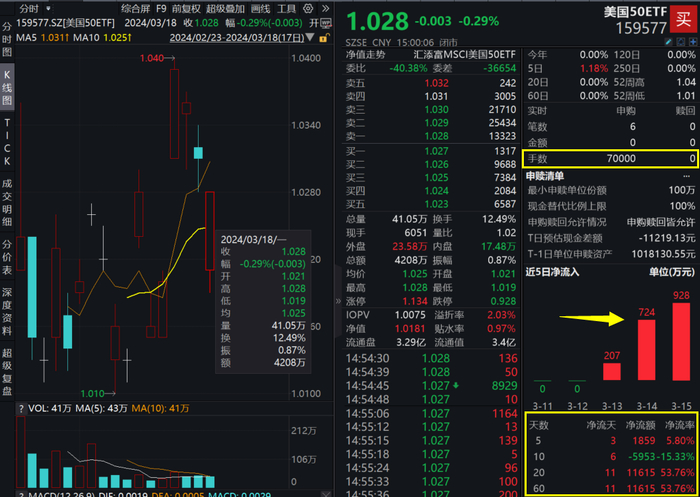This screenshot has height=497, width=700.
Task: Toggle the date range lock icon
Action: click(324, 38)
